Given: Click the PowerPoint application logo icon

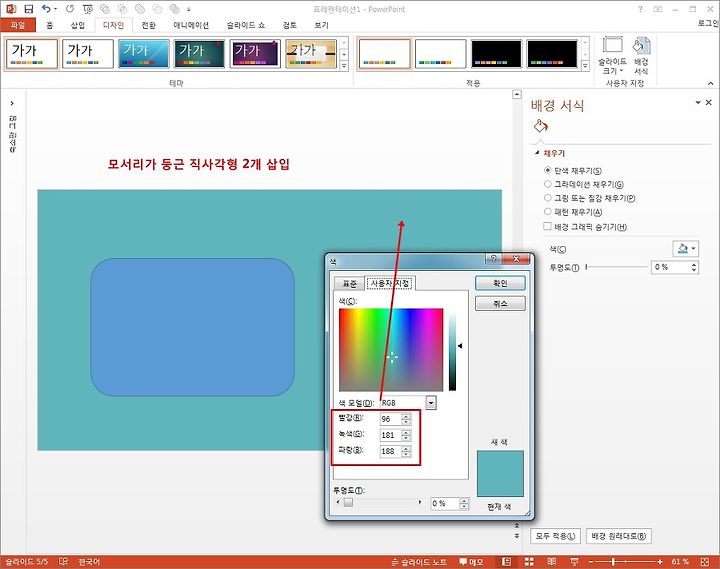Looking at the screenshot, I should click(x=11, y=9).
